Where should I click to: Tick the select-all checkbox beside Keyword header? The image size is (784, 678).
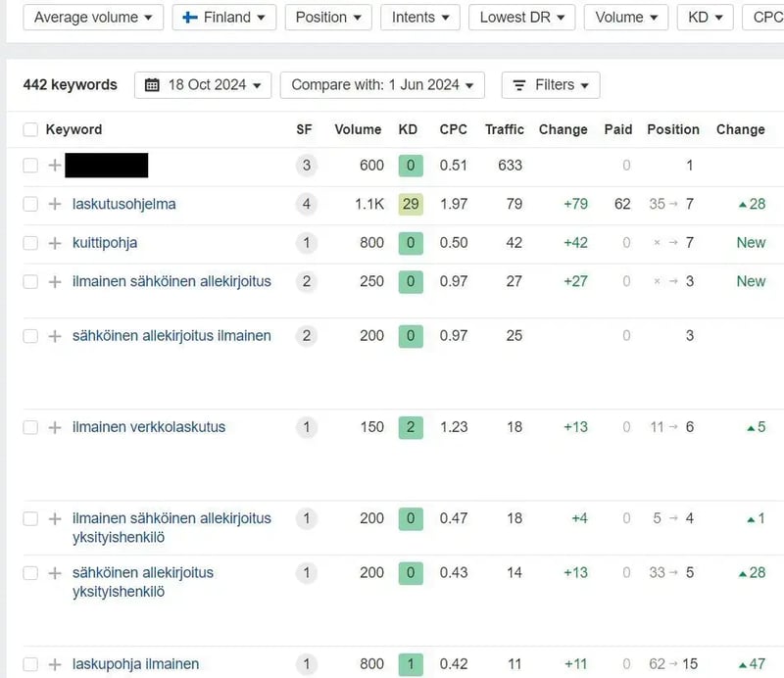(x=30, y=129)
